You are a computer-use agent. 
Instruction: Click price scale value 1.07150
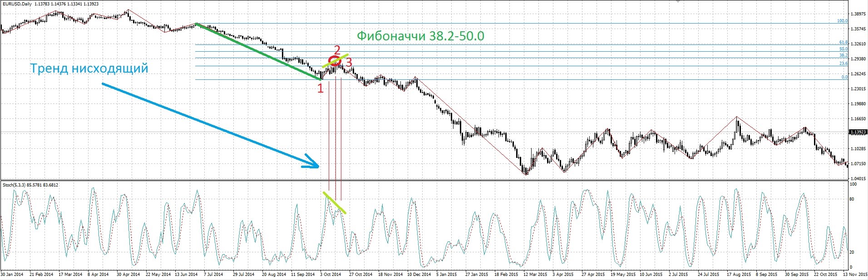[x=858, y=164]
